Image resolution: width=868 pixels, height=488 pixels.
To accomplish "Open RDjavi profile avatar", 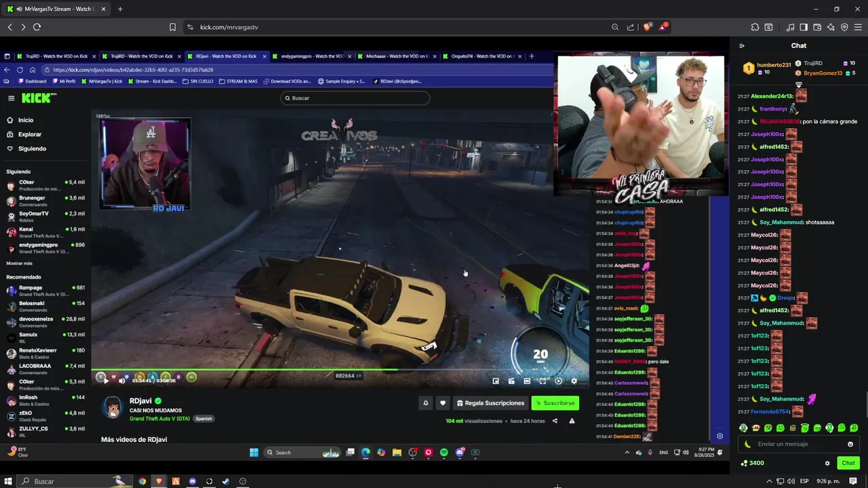I will coord(113,407).
